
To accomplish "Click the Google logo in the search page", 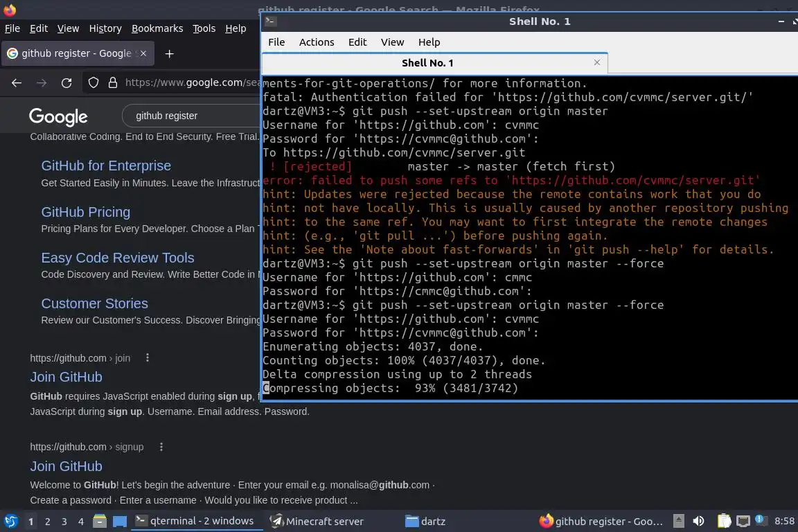I will [x=58, y=116].
